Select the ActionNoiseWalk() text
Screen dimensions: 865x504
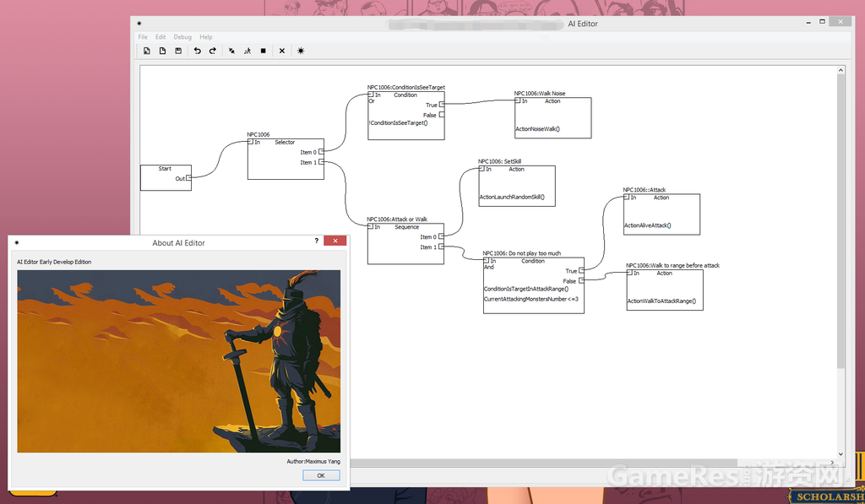(538, 129)
